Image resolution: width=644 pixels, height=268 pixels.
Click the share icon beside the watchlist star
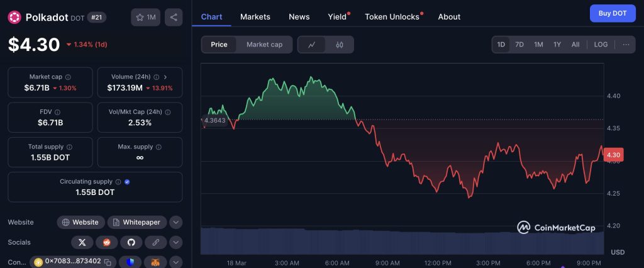[x=174, y=18]
